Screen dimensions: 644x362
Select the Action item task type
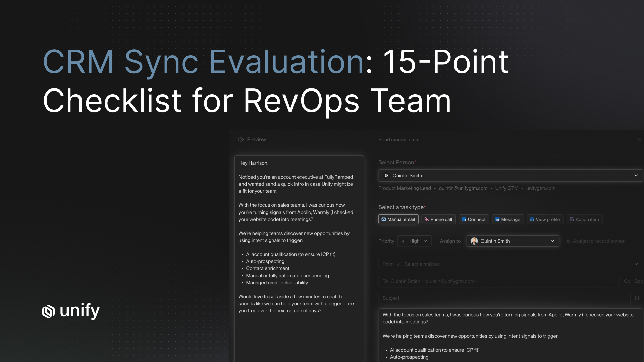tap(584, 219)
